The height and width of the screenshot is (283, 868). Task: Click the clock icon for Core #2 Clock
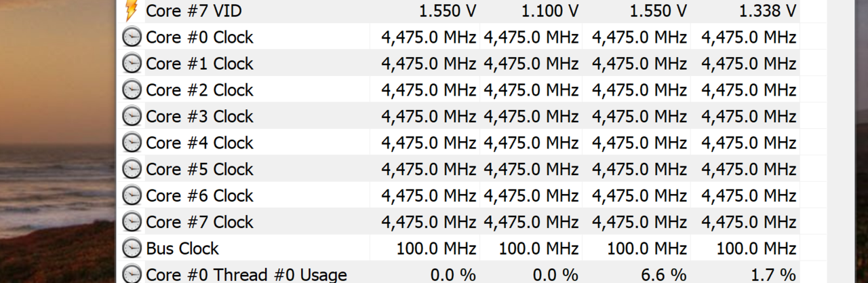coord(132,90)
